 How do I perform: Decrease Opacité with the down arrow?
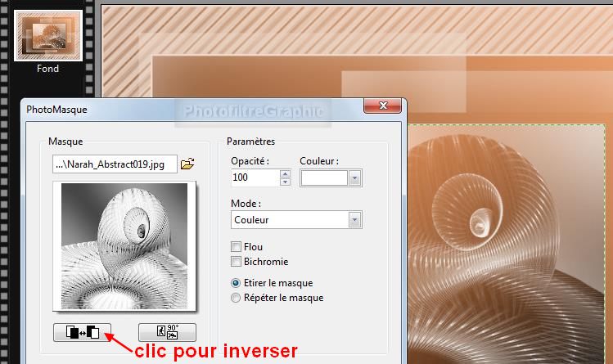(286, 182)
